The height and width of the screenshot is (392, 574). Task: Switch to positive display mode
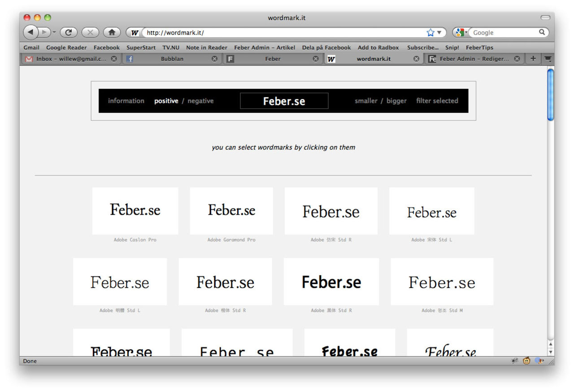tap(166, 101)
